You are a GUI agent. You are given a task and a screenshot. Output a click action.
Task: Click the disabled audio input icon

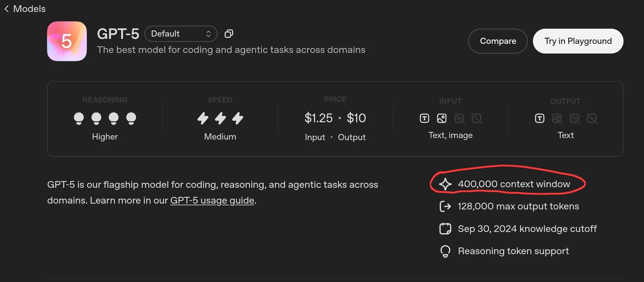tap(459, 118)
